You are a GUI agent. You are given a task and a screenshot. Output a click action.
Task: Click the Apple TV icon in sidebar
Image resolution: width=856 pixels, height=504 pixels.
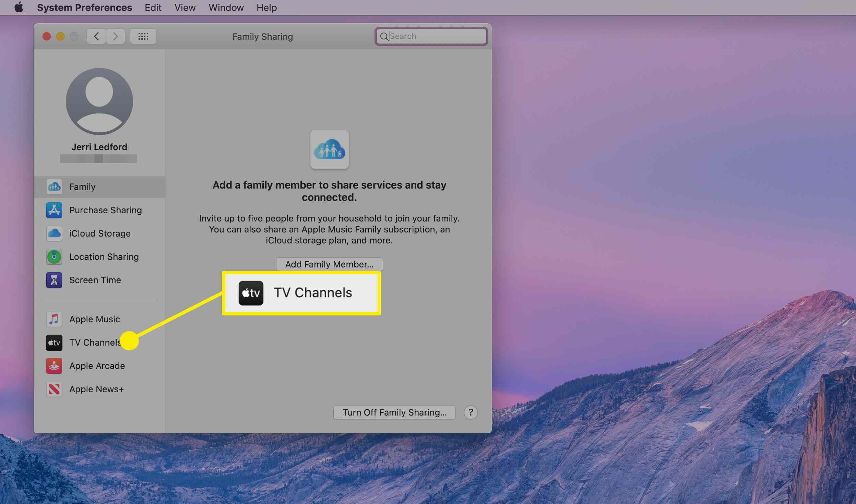point(54,343)
